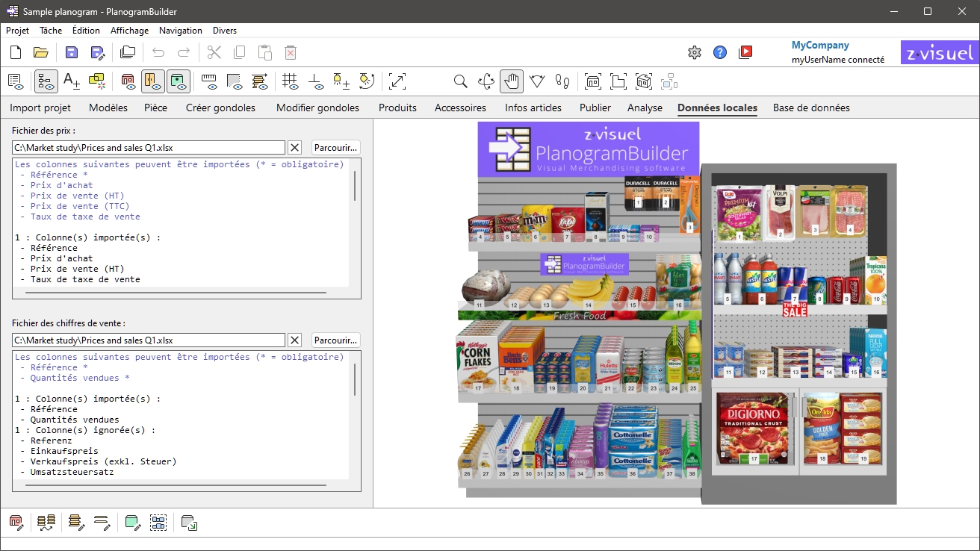Image resolution: width=980 pixels, height=551 pixels.
Task: Toggle the hierarchy tree visibility button
Action: pos(46,81)
